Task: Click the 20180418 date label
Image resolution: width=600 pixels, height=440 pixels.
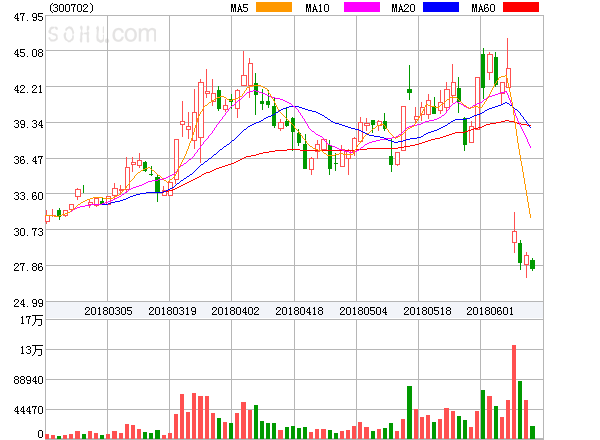Action: [299, 311]
